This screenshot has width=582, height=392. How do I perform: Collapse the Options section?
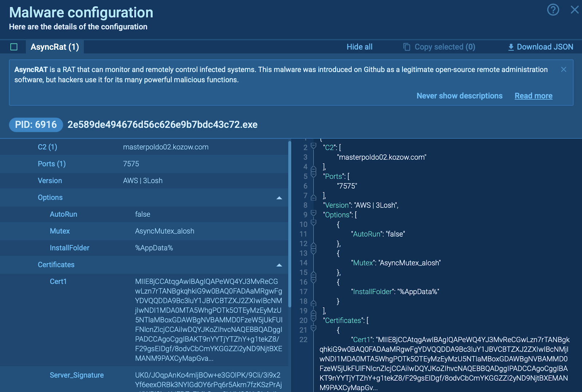(x=279, y=198)
